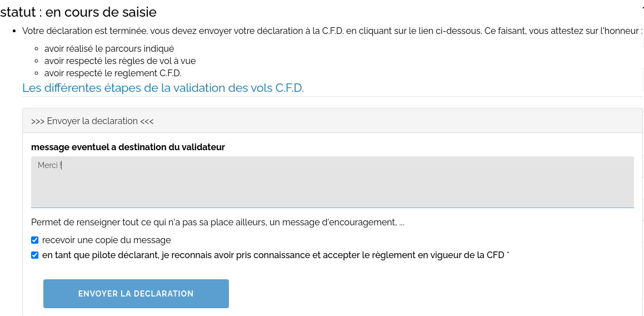Click 'avoir respecté le reglement C.F.D.' bullet
The image size is (644, 316).
pos(113,73)
